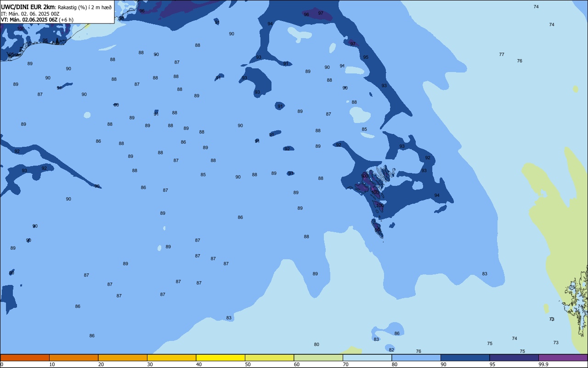
Task: Click the '99' value on the southern island
Action: coord(377,230)
